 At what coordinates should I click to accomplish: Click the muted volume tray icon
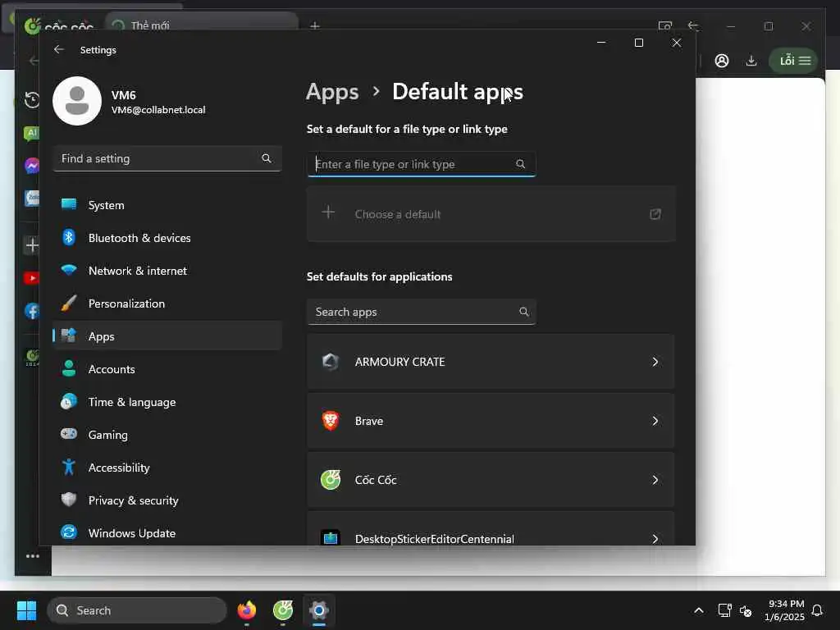(746, 610)
